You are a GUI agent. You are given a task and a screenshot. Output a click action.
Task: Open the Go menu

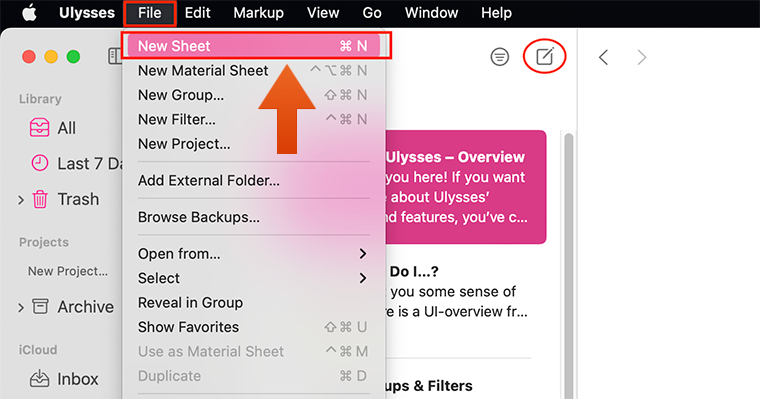(x=372, y=13)
